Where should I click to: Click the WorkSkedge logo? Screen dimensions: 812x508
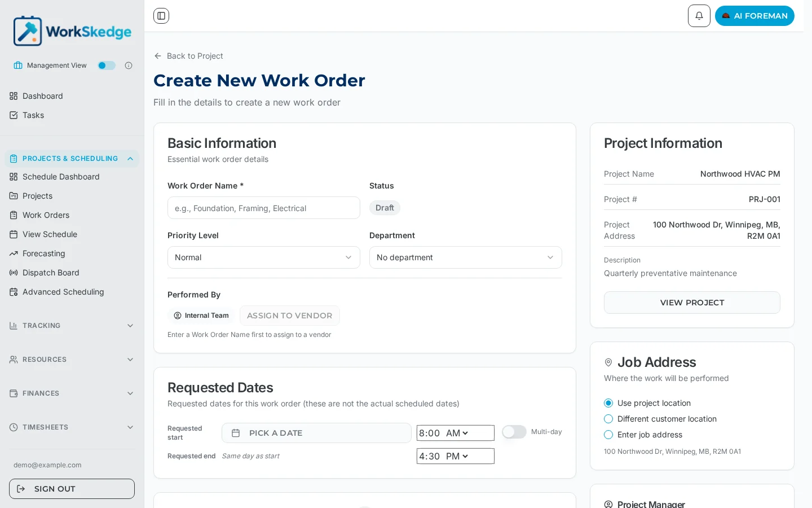pyautogui.click(x=72, y=31)
